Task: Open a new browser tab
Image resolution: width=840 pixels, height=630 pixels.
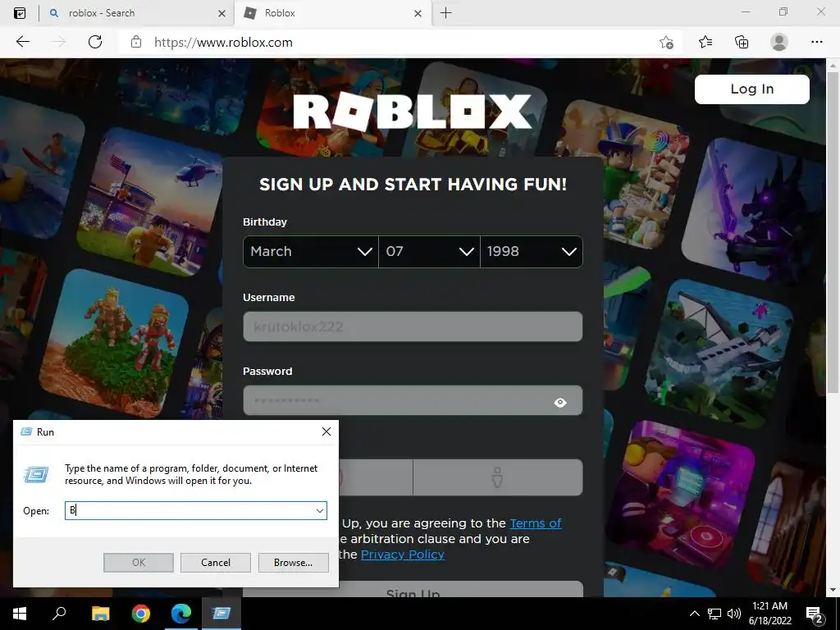Action: pyautogui.click(x=445, y=13)
